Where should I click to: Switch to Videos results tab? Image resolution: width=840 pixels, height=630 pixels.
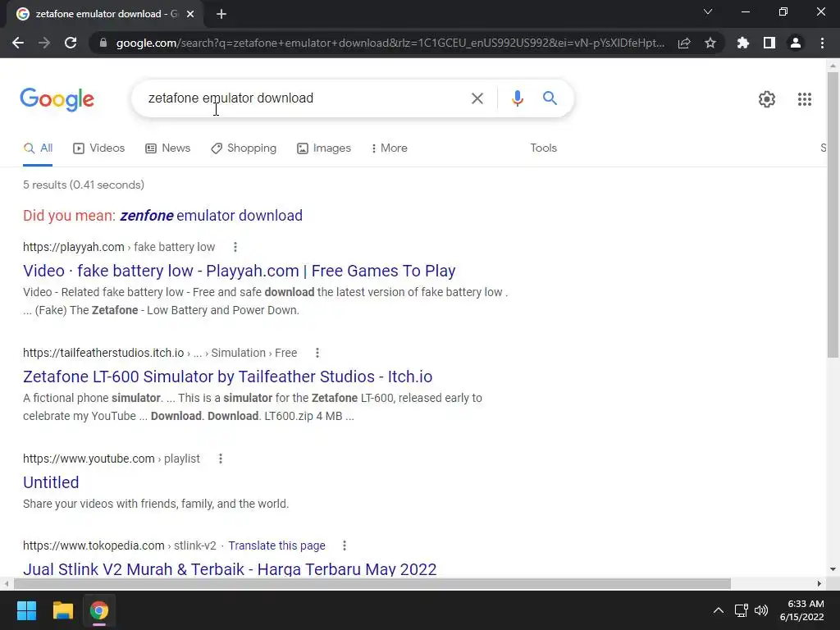point(98,148)
